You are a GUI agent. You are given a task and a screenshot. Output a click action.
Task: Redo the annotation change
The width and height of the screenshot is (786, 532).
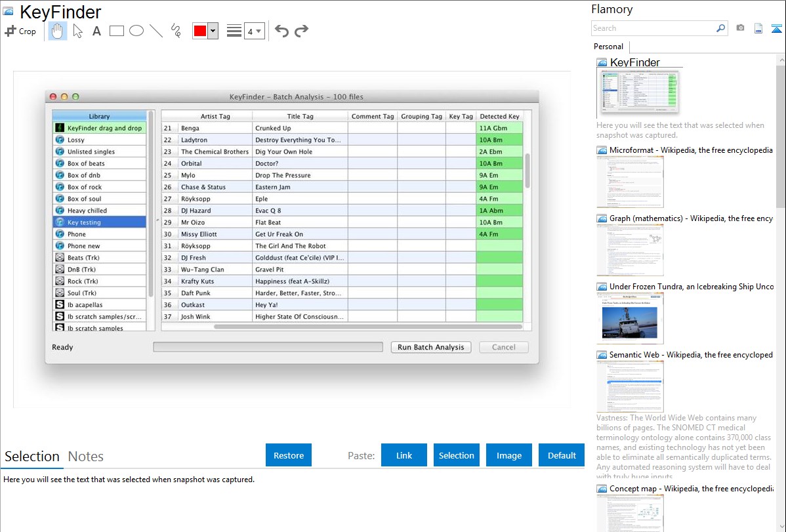pos(301,31)
